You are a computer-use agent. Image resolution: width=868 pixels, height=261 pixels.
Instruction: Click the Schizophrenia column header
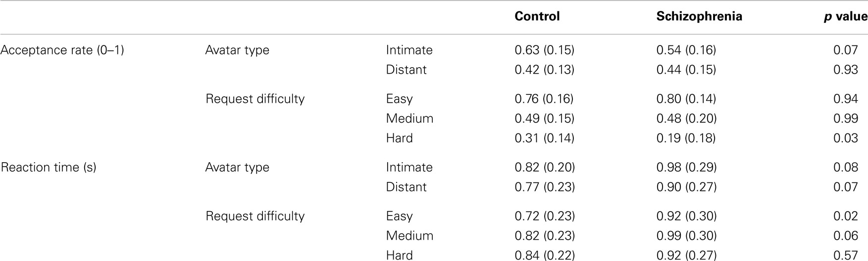point(699,16)
